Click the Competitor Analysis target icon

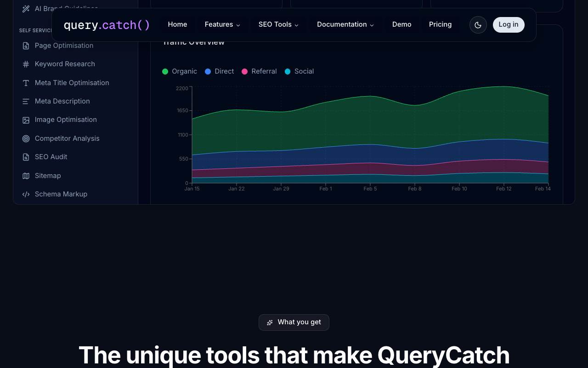pyautogui.click(x=26, y=138)
